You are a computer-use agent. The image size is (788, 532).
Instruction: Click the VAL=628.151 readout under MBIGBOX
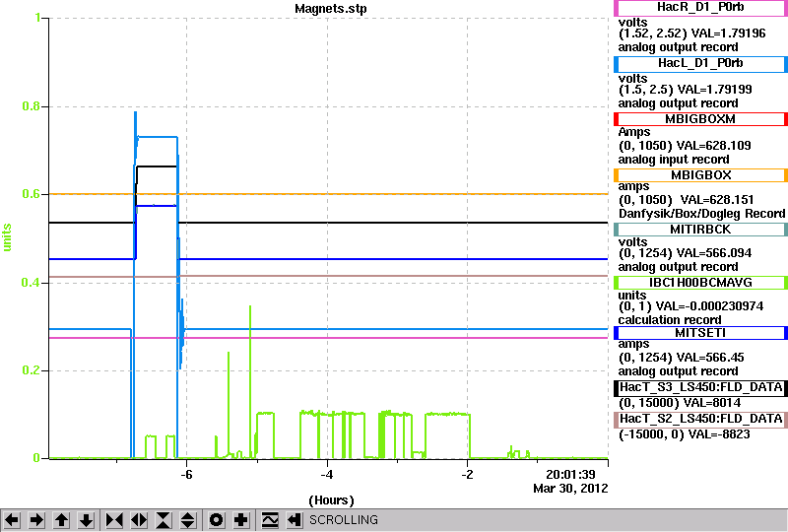(717, 200)
